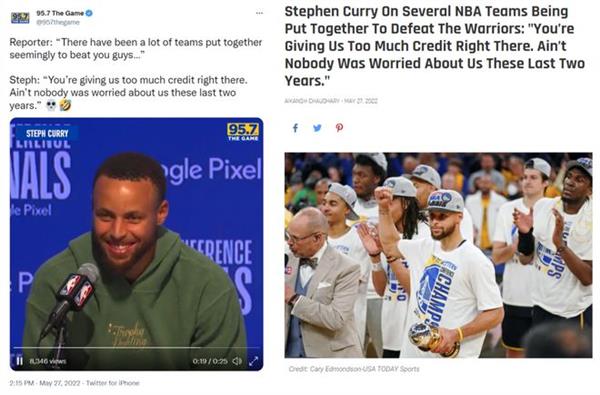Screen dimensions: 600x395
Task: Open the article headline about Stephen Curry
Action: tap(435, 46)
